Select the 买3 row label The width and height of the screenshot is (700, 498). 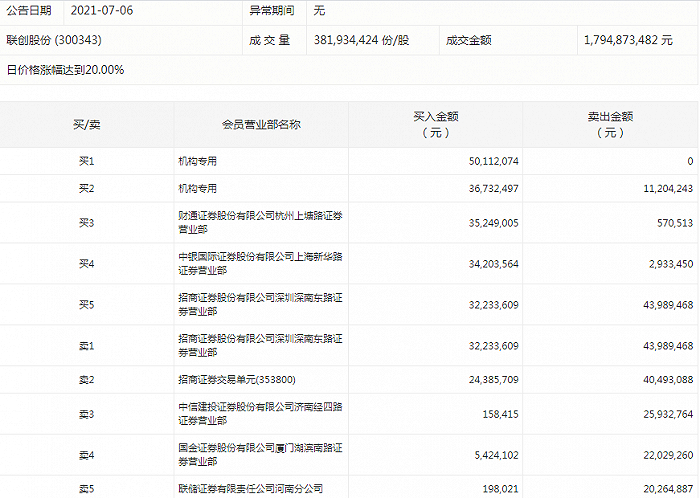point(87,223)
